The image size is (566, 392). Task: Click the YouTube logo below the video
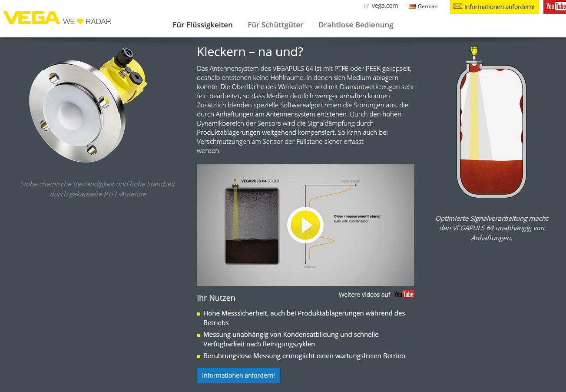tap(404, 294)
